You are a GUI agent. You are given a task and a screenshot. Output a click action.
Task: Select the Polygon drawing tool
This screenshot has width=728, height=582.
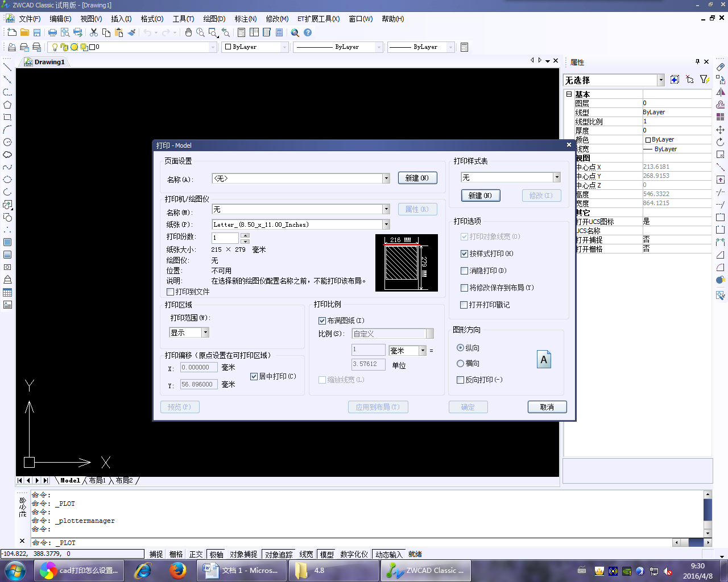tap(7, 105)
